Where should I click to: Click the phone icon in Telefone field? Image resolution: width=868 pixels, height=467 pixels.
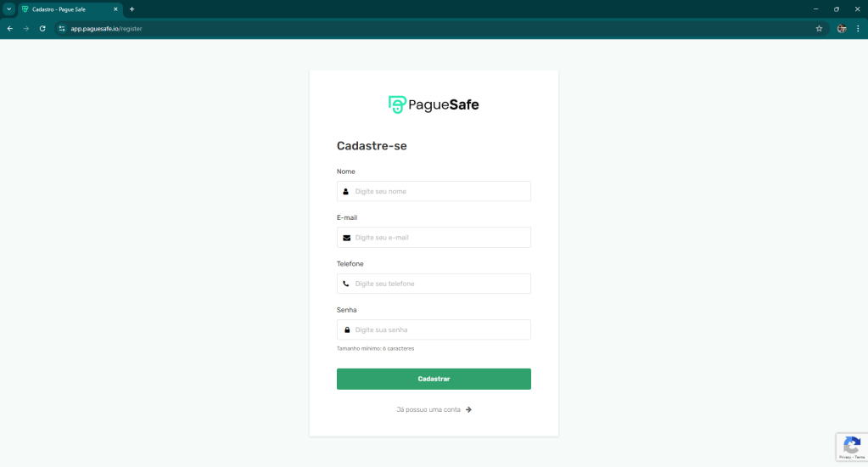point(346,284)
